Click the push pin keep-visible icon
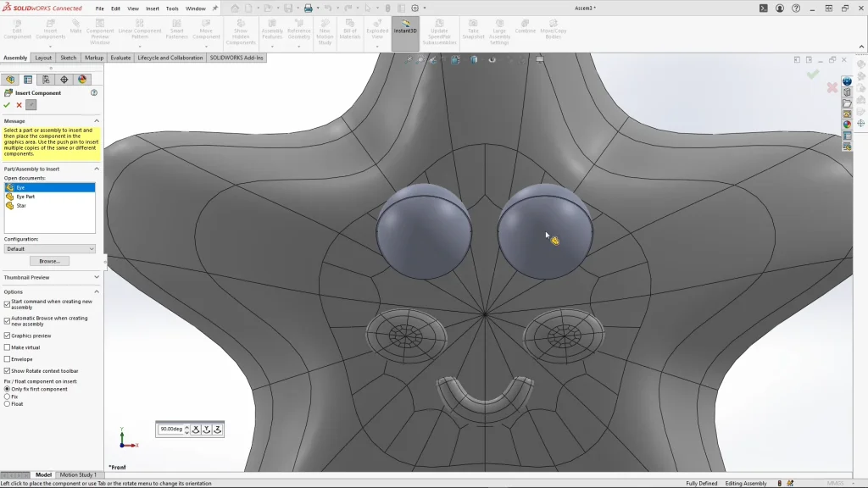 [x=31, y=105]
